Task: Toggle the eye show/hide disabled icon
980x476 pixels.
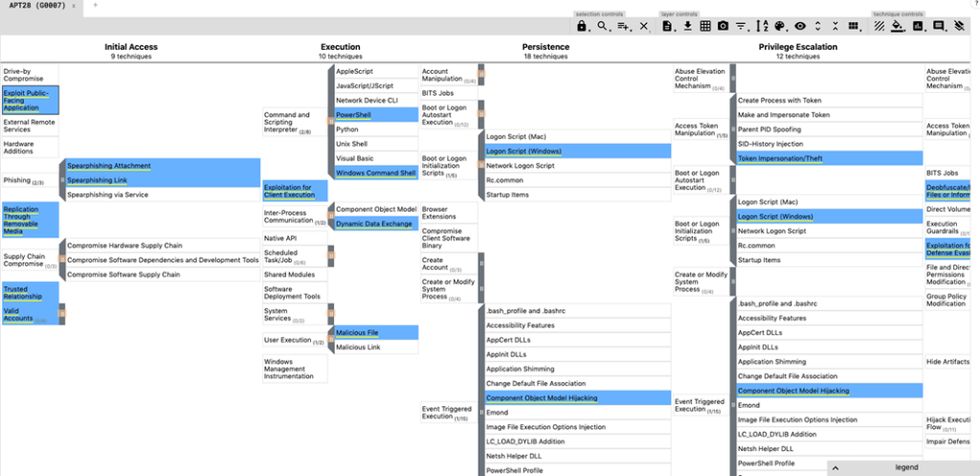Action: pyautogui.click(x=800, y=26)
